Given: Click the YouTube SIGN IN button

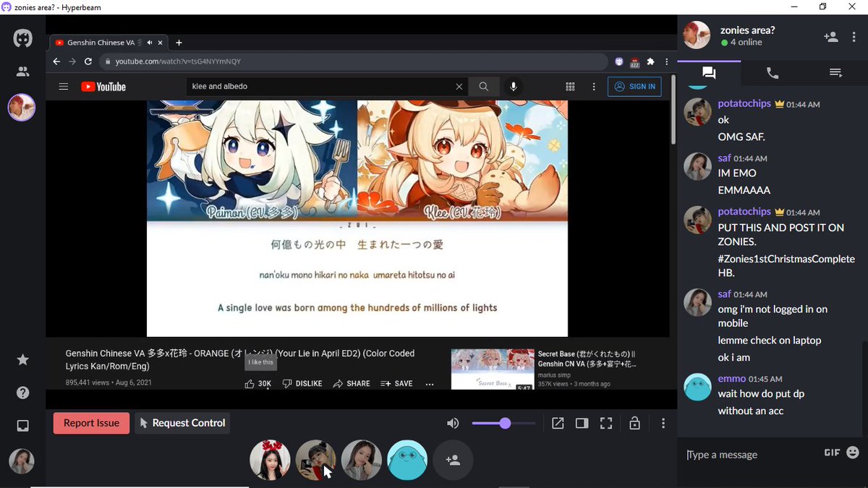Looking at the screenshot, I should pyautogui.click(x=634, y=87).
